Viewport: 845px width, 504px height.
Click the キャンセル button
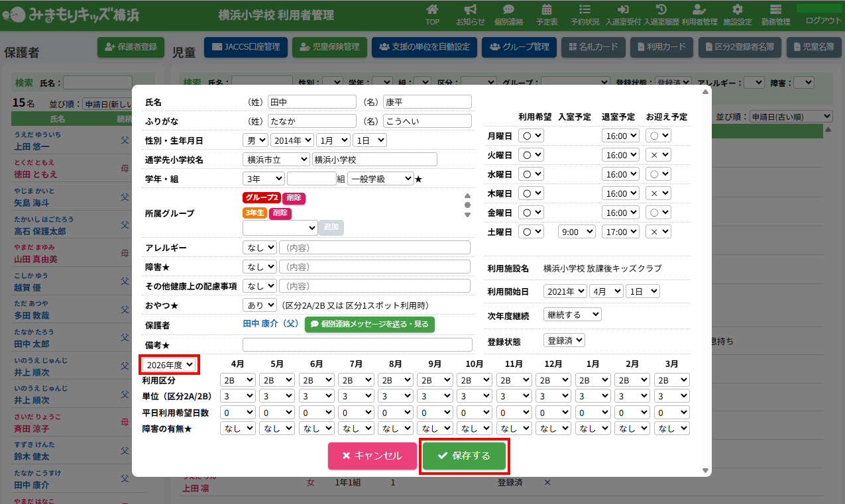click(372, 456)
